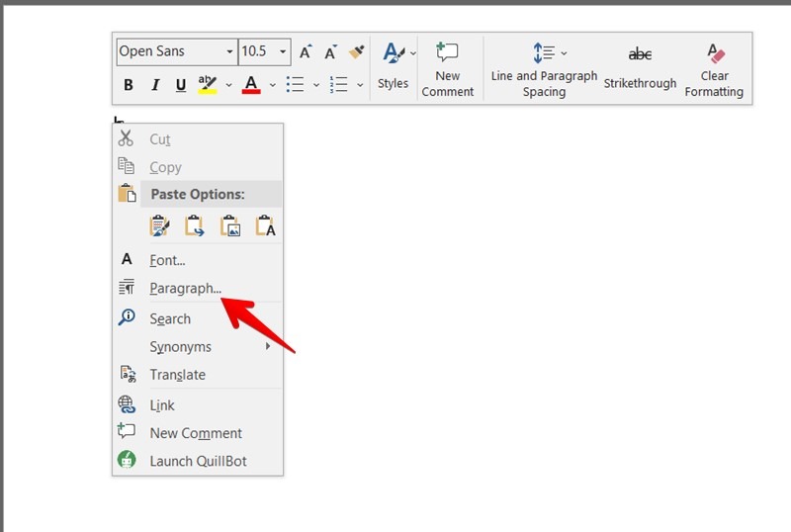Select Cut in context menu
Screen dimensions: 791x532
tap(197, 138)
